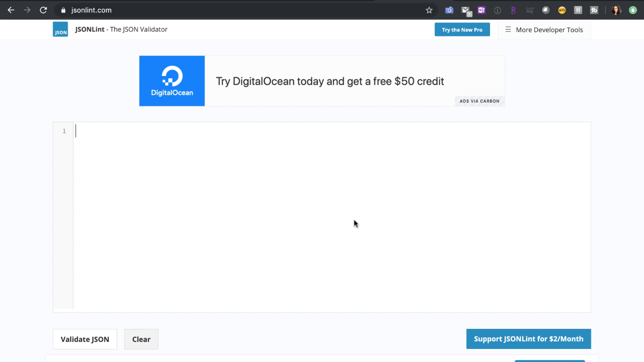Open the More Developer Tools menu

pos(544,29)
